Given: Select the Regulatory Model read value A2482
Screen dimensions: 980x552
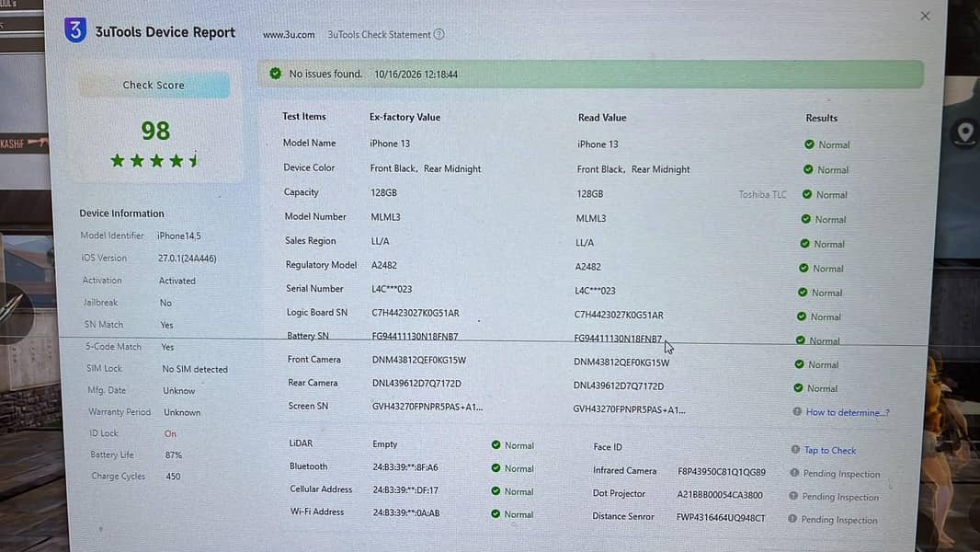Looking at the screenshot, I should click(587, 267).
